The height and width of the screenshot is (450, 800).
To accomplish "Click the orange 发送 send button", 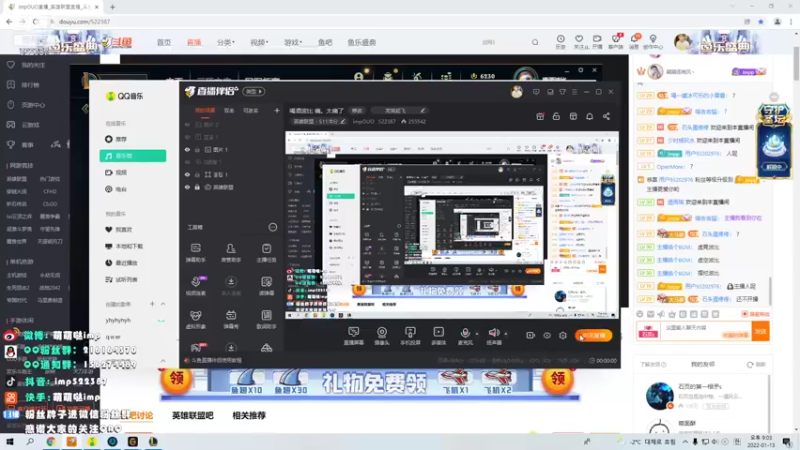I will [761, 331].
